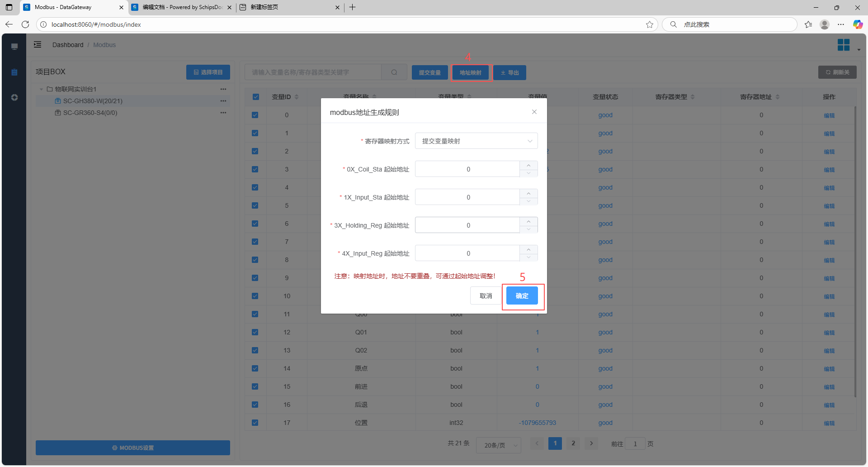Switch to the 新建标签页 browser tab
868x467 pixels.
coord(289,7)
